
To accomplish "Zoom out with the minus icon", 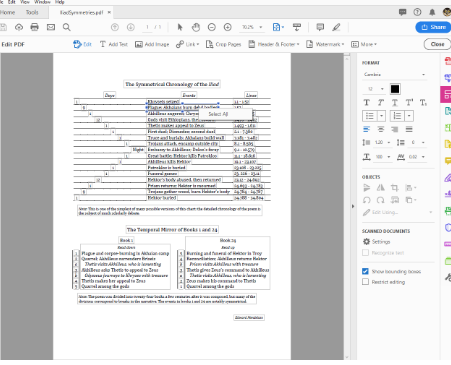I will [x=212, y=27].
